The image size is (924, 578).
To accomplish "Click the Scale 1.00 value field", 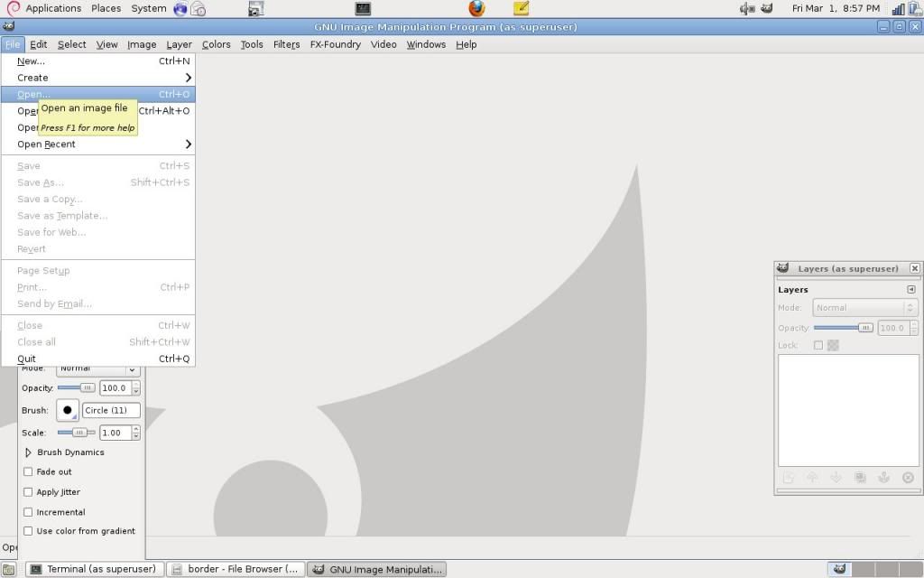I will pyautogui.click(x=115, y=433).
